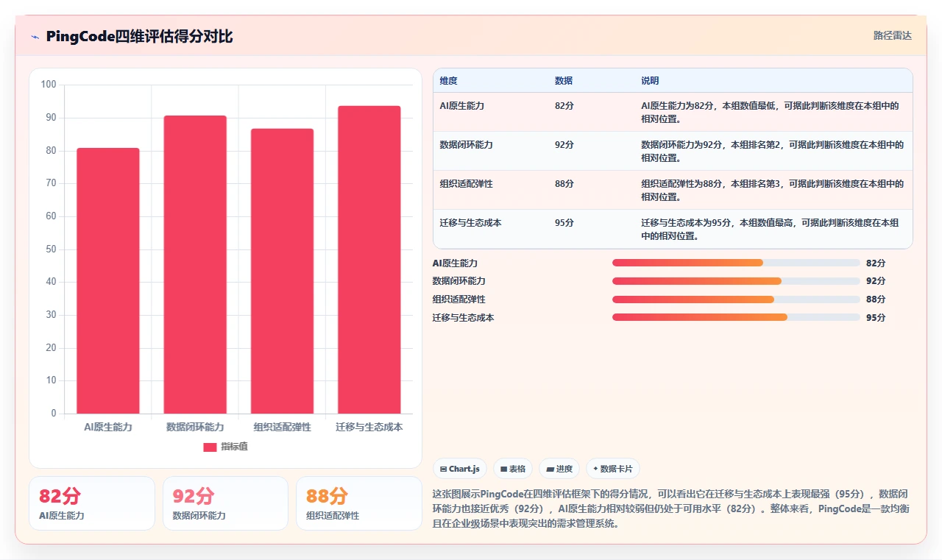Click the 数据闭环能力 bar in the chart

[195, 264]
